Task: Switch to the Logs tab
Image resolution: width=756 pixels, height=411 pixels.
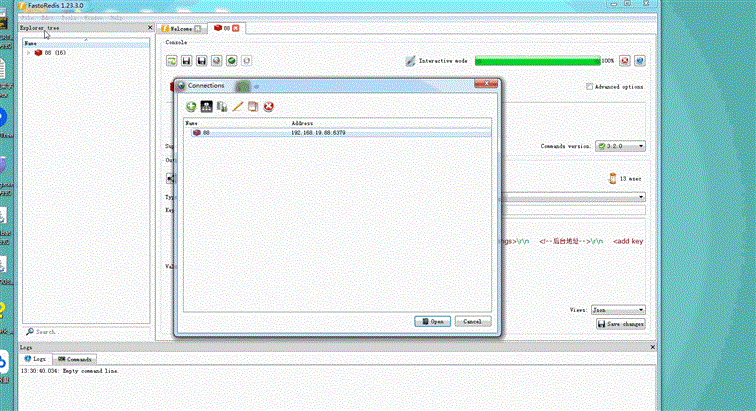Action: pos(35,359)
